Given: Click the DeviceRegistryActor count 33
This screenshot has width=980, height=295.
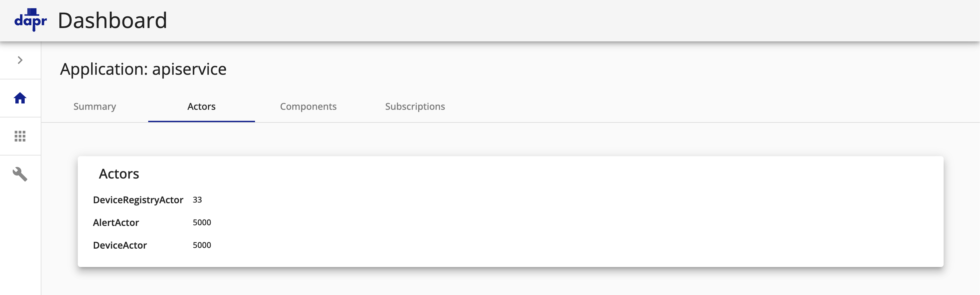Looking at the screenshot, I should [x=197, y=200].
